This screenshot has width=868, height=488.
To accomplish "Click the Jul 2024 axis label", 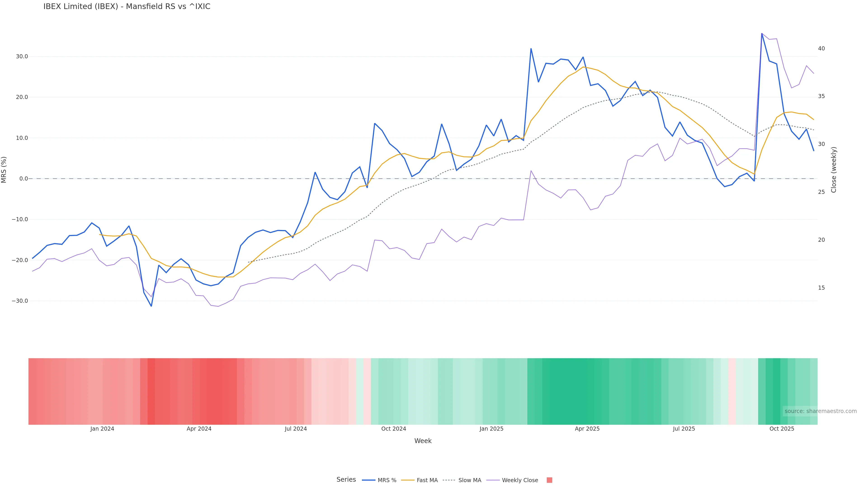I will coord(295,429).
